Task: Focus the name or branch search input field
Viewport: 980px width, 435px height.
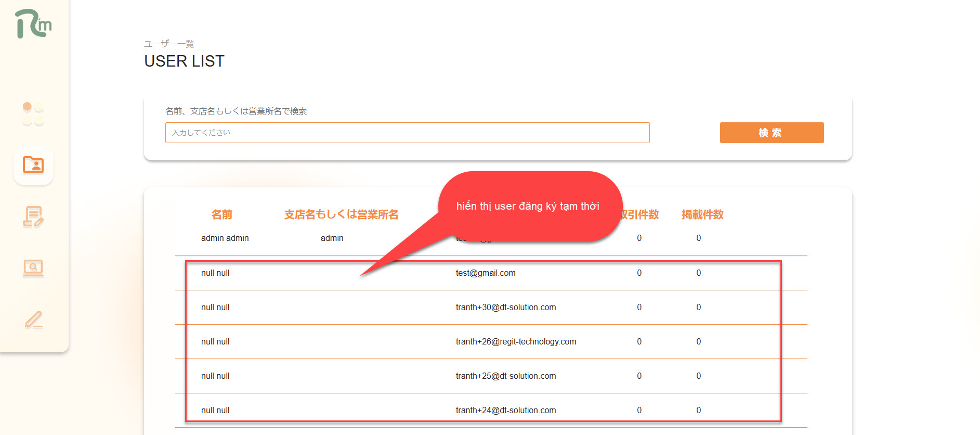Action: coord(407,133)
